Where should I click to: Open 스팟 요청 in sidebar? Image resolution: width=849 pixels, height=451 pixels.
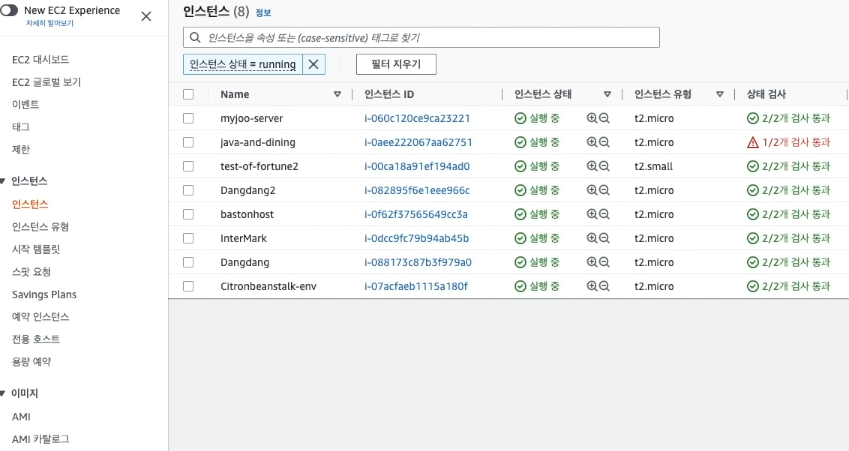[x=31, y=272]
